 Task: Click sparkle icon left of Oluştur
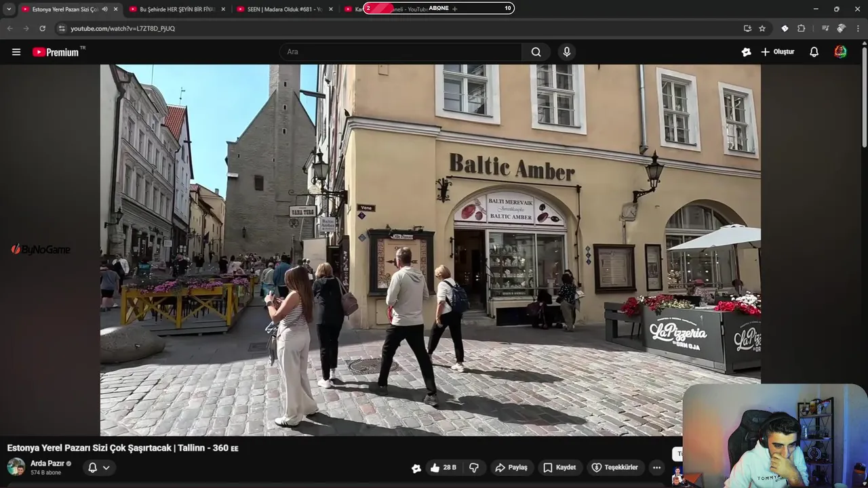coord(746,52)
